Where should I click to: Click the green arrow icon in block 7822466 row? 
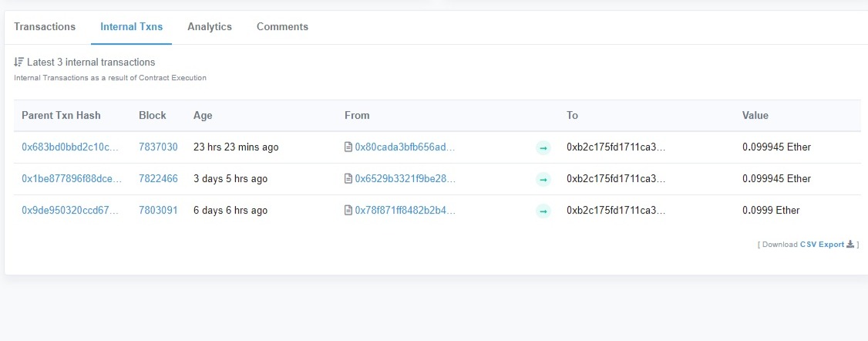pos(543,179)
